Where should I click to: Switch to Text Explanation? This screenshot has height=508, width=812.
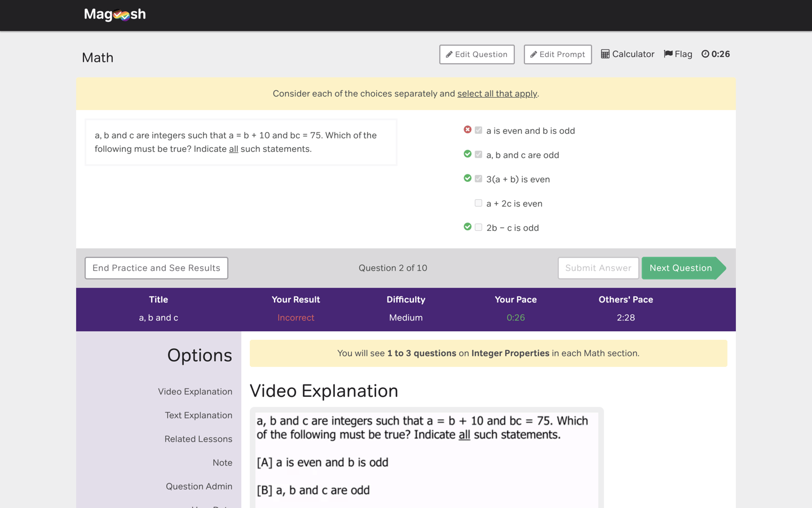pos(198,415)
